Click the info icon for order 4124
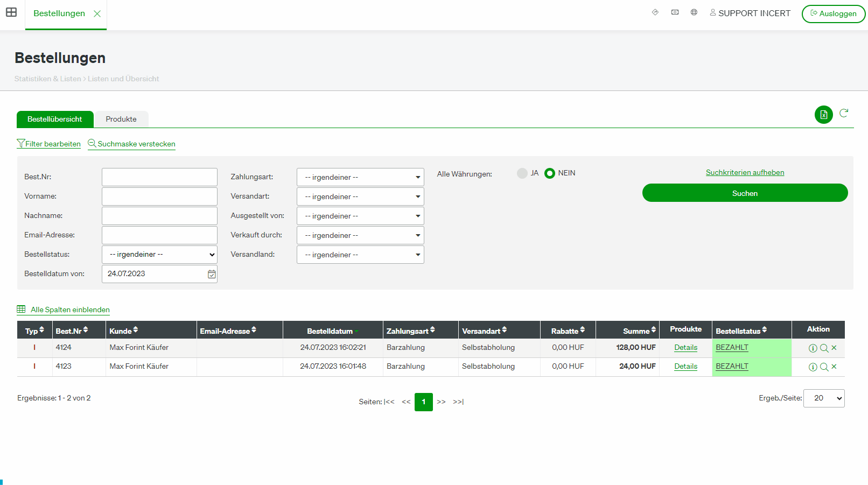The width and height of the screenshot is (868, 485). click(813, 348)
